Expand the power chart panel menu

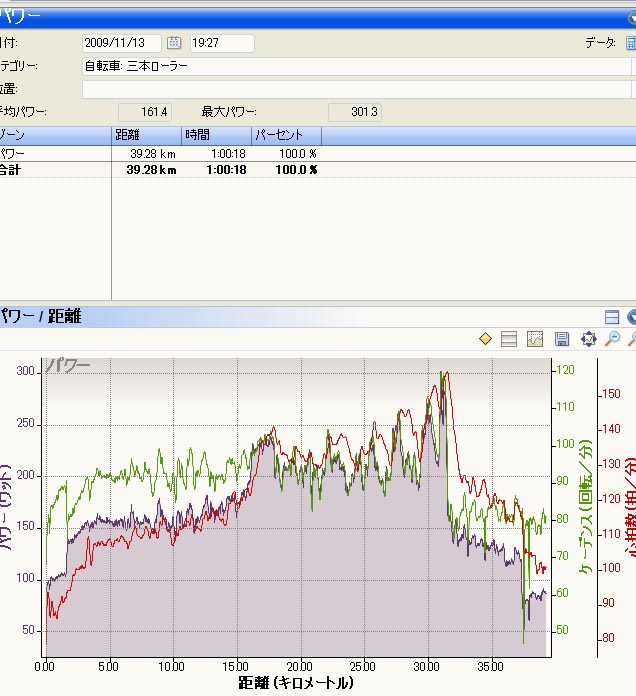[x=632, y=317]
